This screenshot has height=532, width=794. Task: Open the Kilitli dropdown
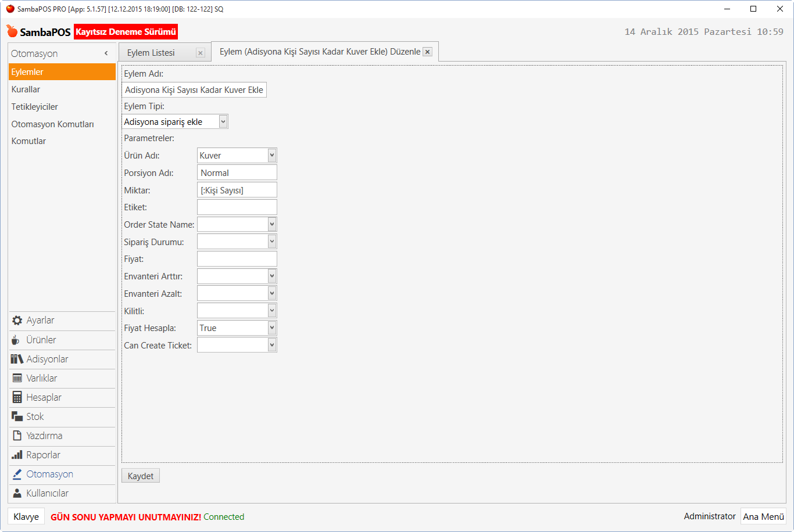(x=271, y=311)
